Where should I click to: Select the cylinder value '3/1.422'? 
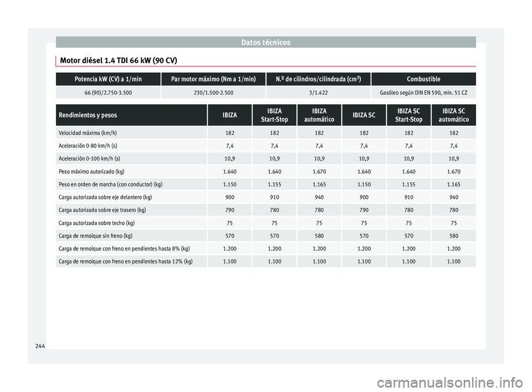(318, 92)
